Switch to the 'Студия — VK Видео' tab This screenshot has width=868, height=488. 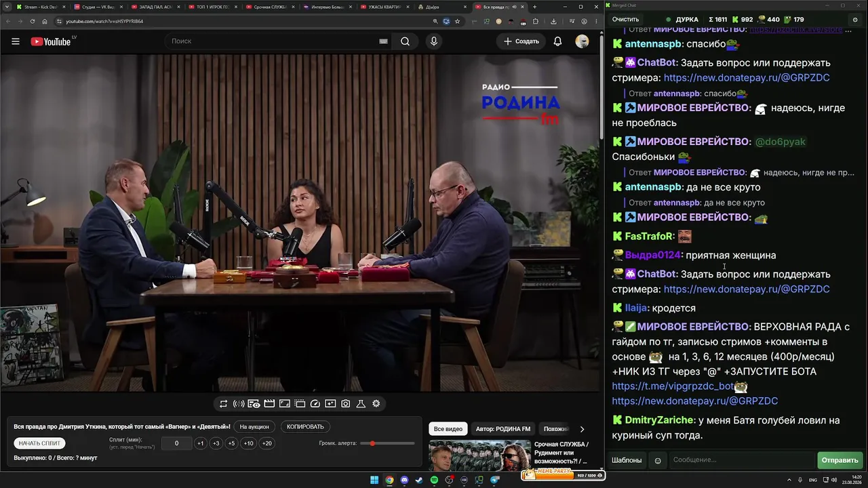coord(98,7)
